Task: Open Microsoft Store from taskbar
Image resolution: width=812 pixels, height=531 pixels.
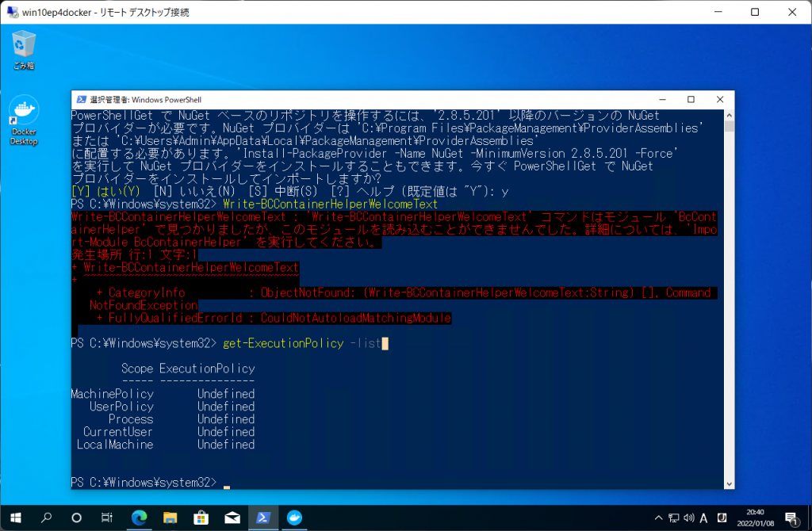Action: [201, 518]
